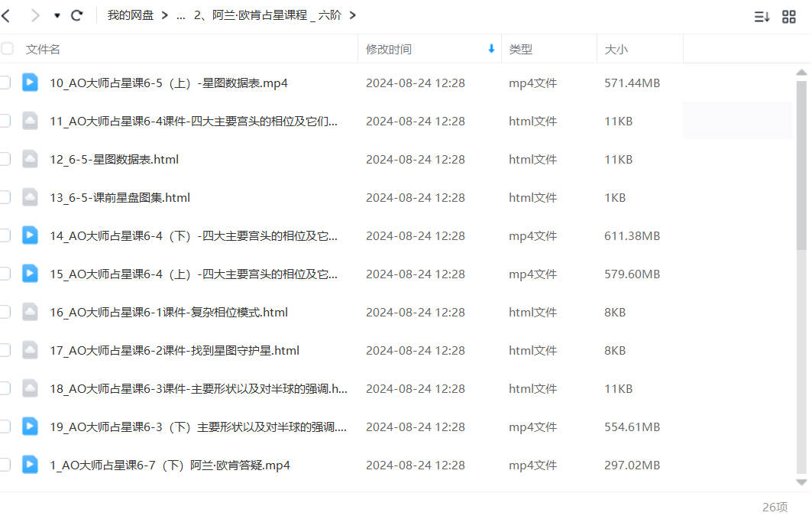Tick checkbox for 19_AO大师占星课6-3 (下) file
The image size is (812, 519).
(x=5, y=427)
